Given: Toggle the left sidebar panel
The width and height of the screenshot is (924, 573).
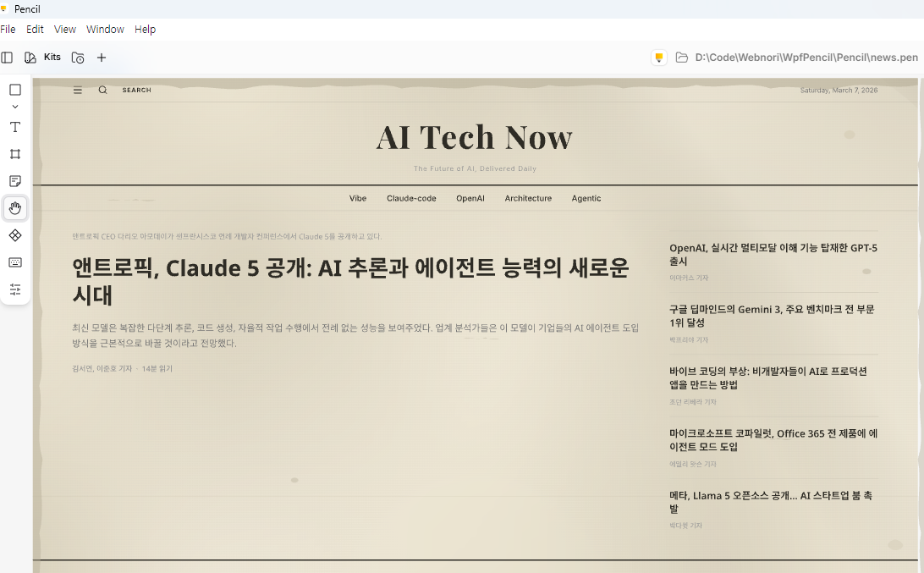Looking at the screenshot, I should [7, 58].
